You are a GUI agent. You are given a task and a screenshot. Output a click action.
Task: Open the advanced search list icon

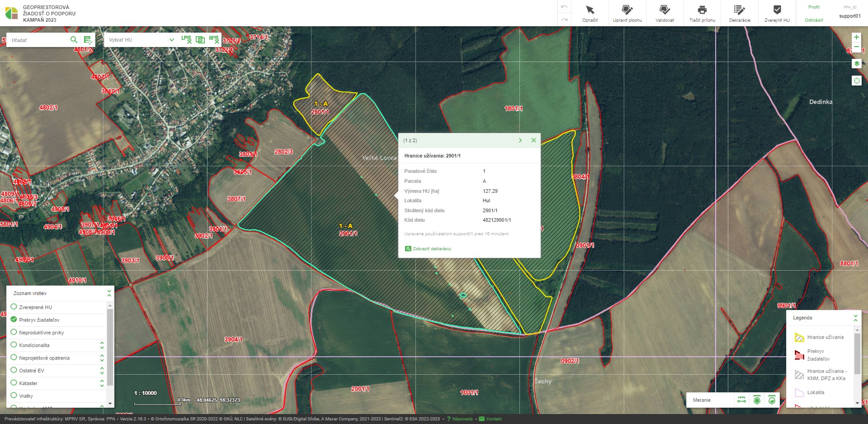[x=88, y=40]
